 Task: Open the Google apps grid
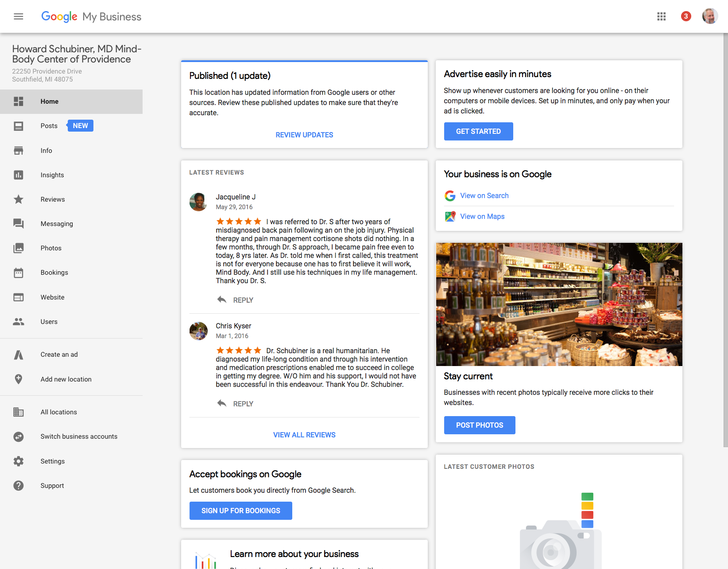click(662, 16)
